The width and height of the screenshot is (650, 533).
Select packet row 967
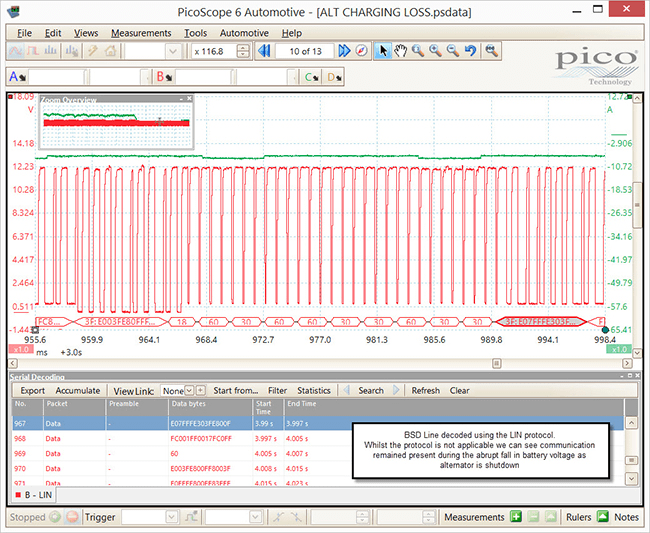pos(318,423)
